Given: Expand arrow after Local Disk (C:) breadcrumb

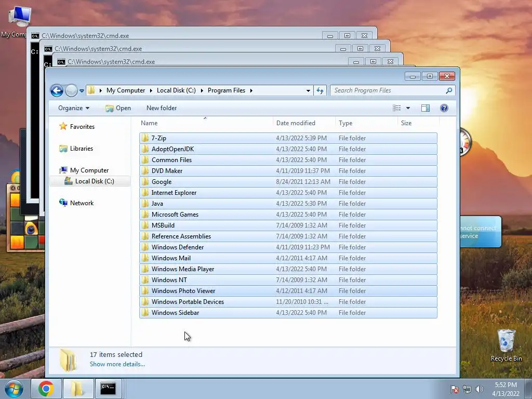Looking at the screenshot, I should click(202, 90).
